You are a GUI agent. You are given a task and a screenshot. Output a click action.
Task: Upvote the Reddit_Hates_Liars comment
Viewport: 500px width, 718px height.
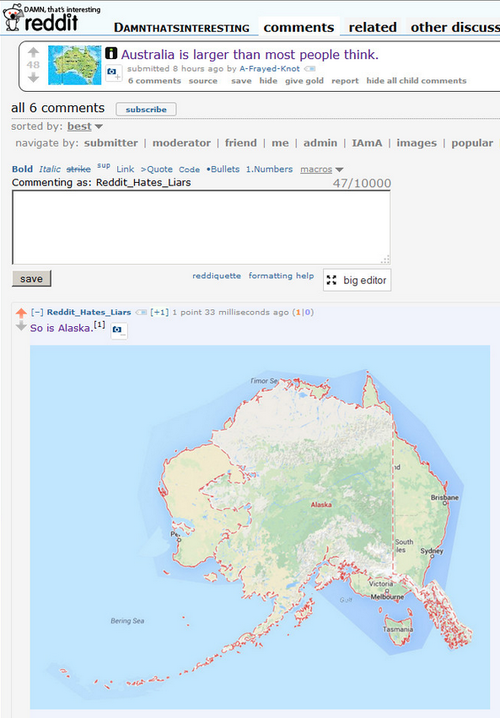(x=21, y=313)
